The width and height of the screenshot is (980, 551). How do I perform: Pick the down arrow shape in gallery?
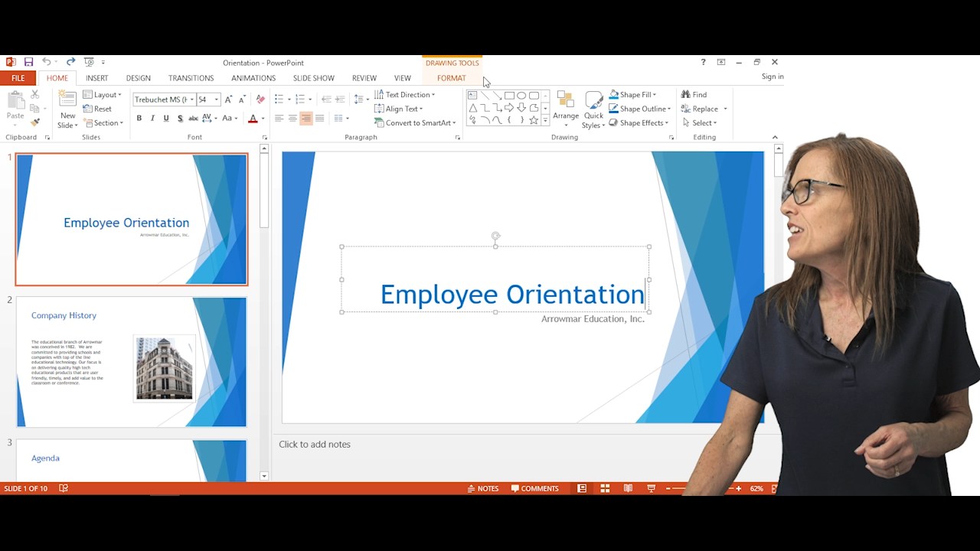pyautogui.click(x=521, y=108)
